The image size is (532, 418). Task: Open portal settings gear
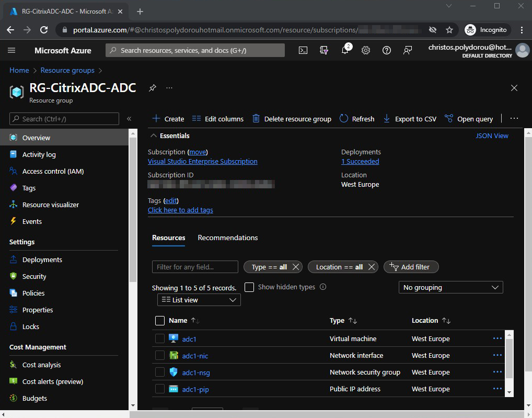(x=366, y=50)
